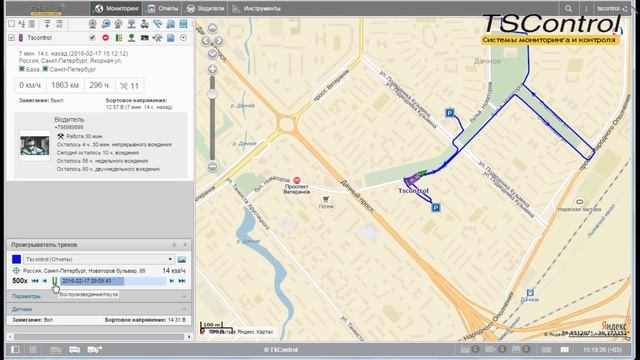Open the search magnifier in top bar

569,9
